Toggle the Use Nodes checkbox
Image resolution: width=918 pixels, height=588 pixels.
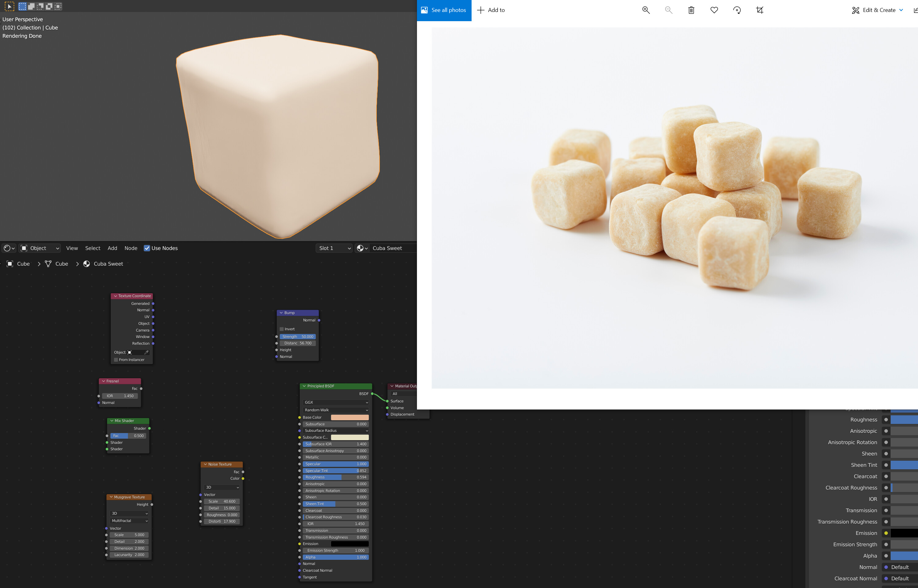pos(147,248)
